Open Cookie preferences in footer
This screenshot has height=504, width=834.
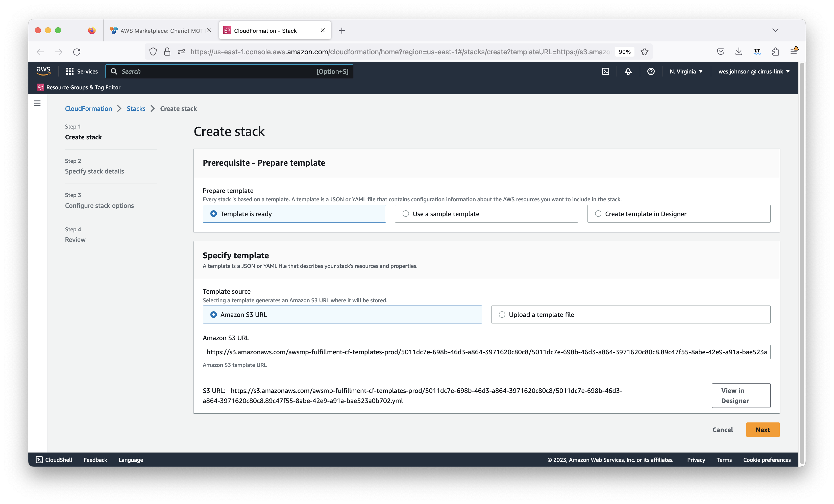[x=767, y=460]
